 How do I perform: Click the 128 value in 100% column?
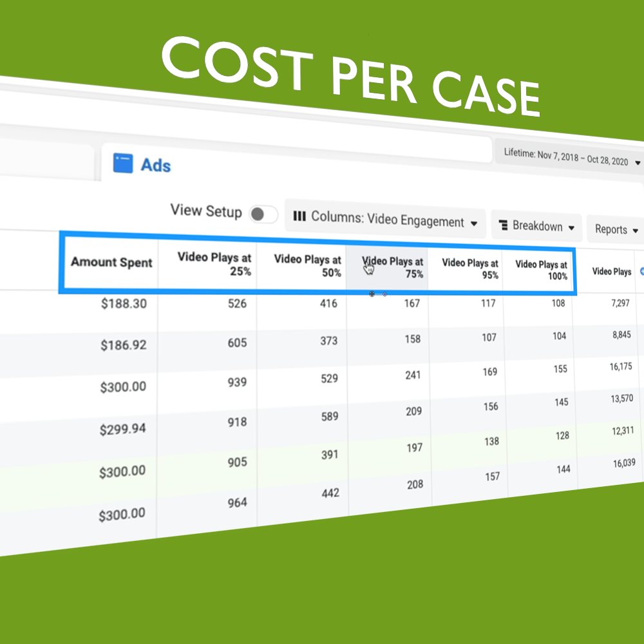(x=563, y=435)
